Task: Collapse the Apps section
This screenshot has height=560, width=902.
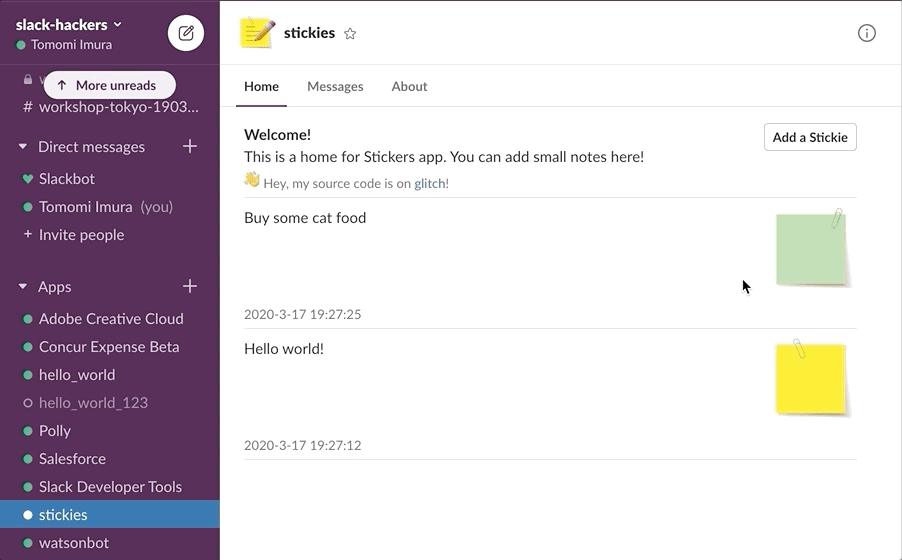Action: click(23, 287)
